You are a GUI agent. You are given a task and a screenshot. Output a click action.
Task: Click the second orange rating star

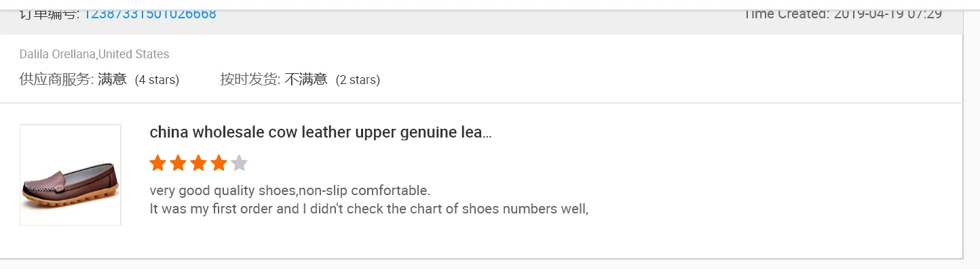pyautogui.click(x=178, y=163)
